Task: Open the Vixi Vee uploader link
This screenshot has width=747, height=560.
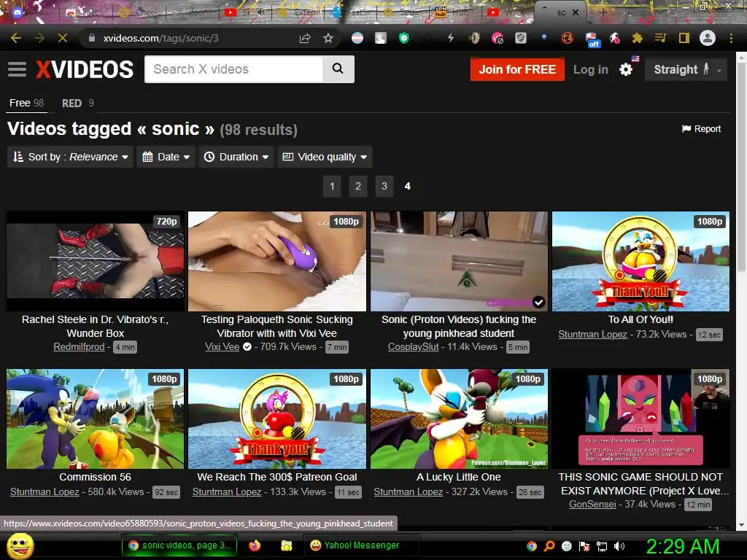Action: click(x=222, y=346)
